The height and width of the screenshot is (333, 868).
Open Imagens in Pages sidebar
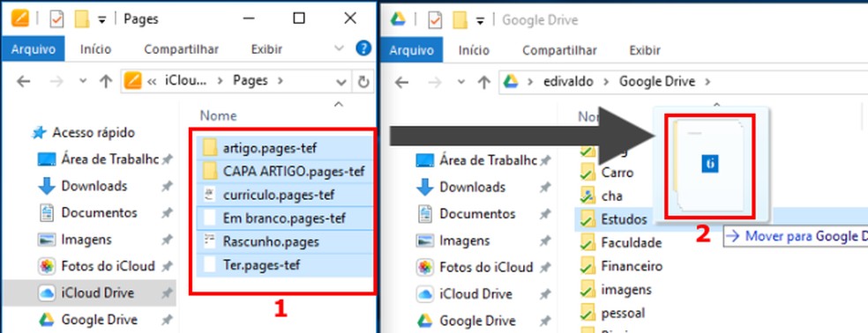pos(75,240)
